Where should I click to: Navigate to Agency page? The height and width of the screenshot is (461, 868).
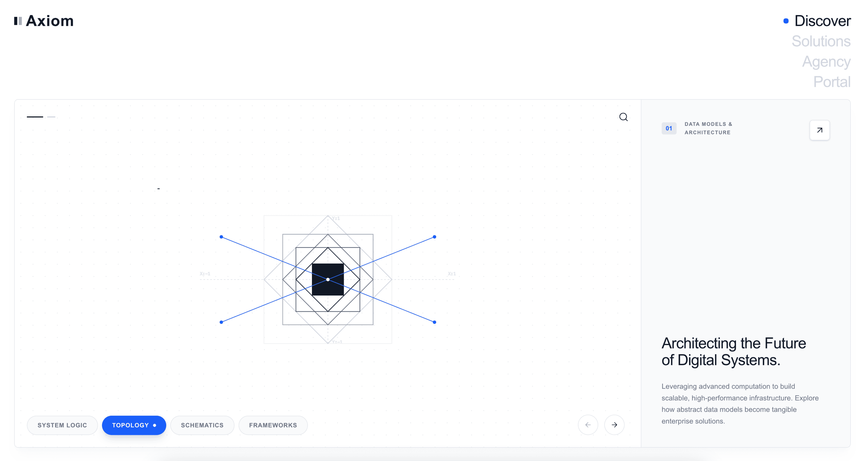click(826, 62)
